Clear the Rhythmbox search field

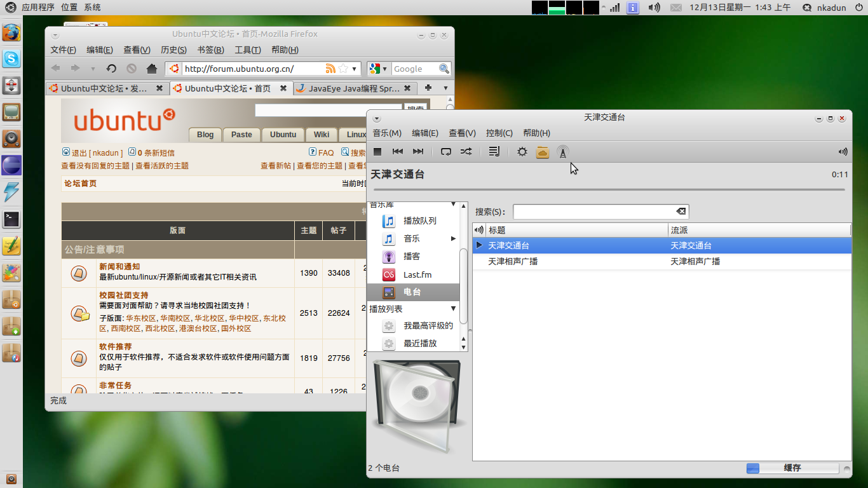(681, 212)
